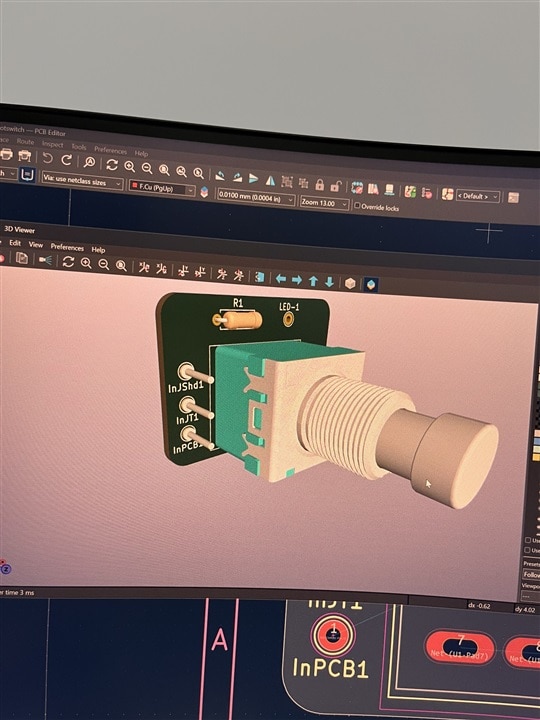Click the flip board view icon in 3D Viewer
This screenshot has height=720, width=540.
click(260, 277)
